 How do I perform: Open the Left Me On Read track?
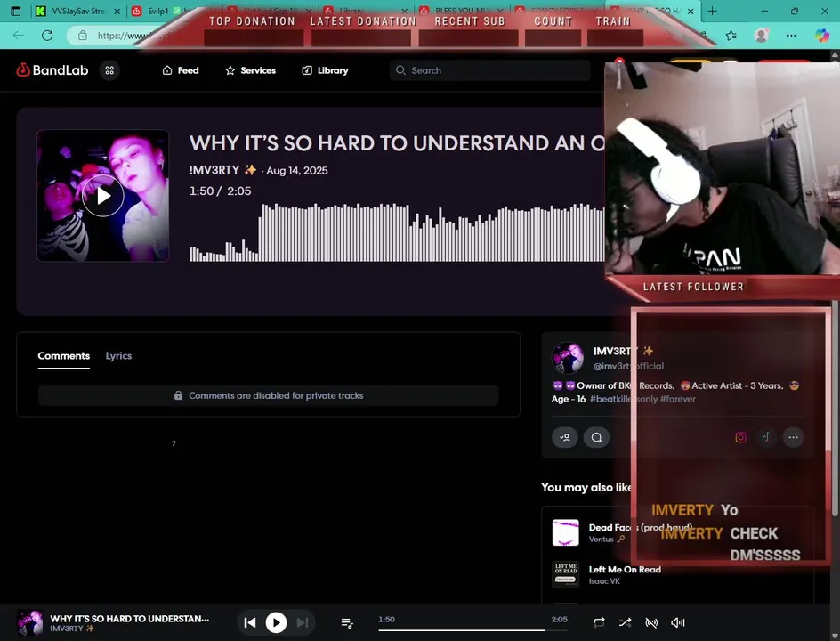pyautogui.click(x=625, y=570)
